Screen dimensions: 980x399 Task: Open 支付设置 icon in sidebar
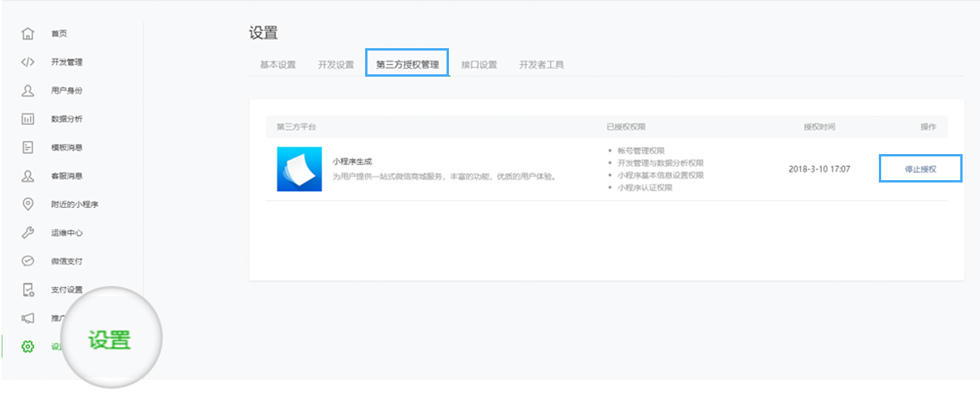28,290
